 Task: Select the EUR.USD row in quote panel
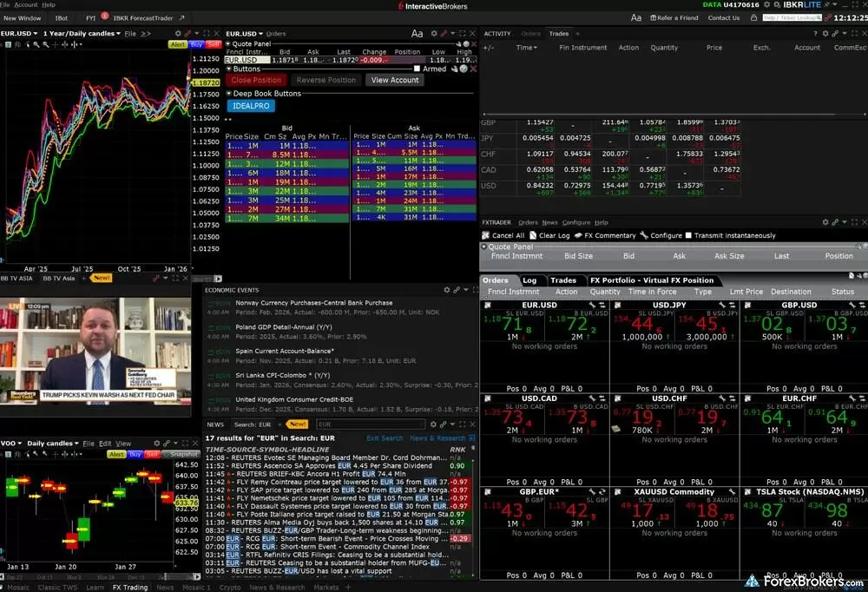351,60
